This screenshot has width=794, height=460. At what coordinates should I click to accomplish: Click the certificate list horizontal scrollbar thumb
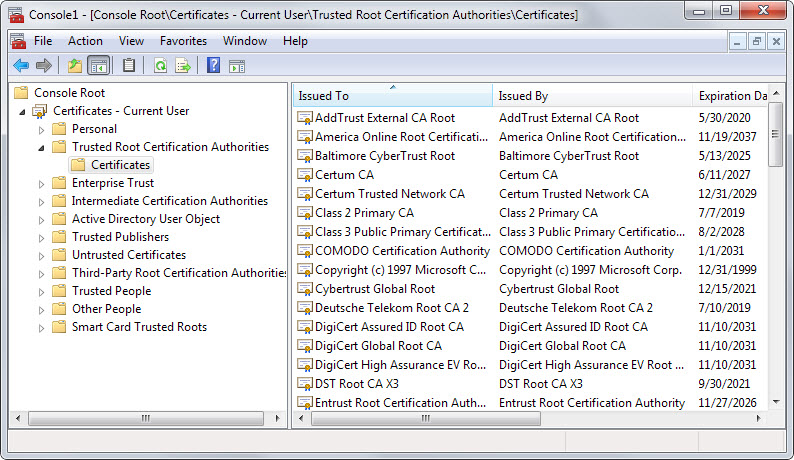(x=426, y=418)
